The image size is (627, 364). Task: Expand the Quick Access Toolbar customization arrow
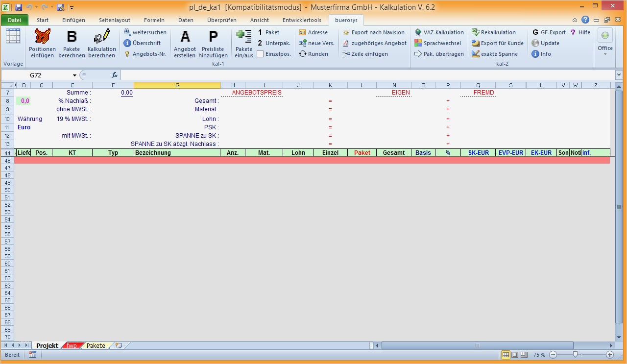point(72,7)
